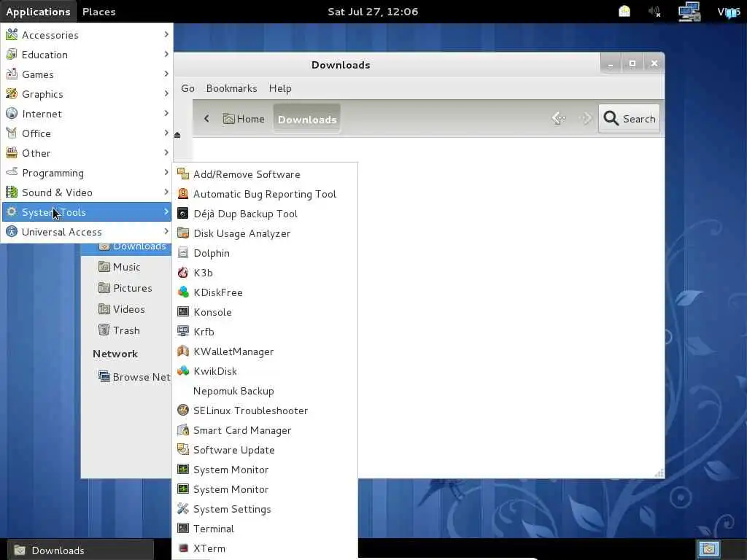The image size is (747, 560).
Task: Click the Home path button
Action: coord(244,119)
